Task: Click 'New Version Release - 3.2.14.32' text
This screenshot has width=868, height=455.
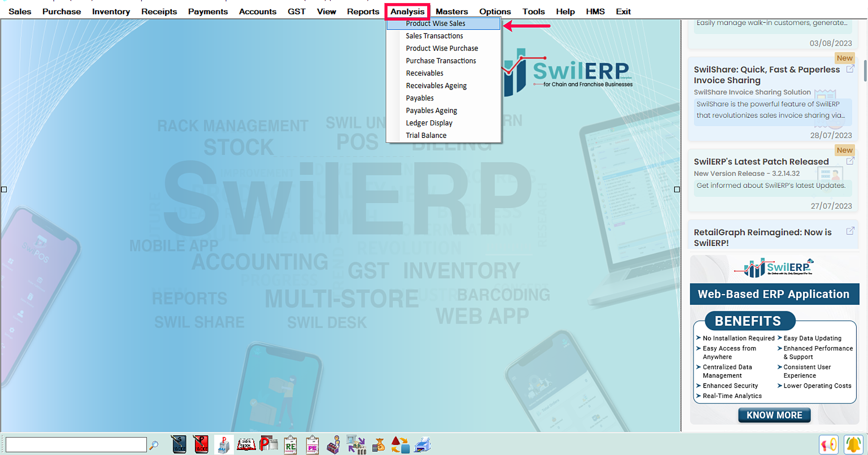Action: (x=747, y=174)
